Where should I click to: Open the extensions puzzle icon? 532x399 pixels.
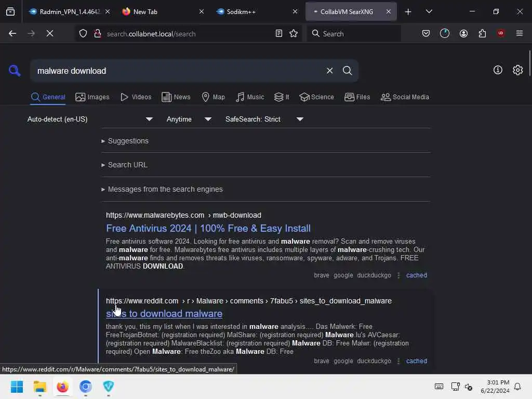coord(483,33)
